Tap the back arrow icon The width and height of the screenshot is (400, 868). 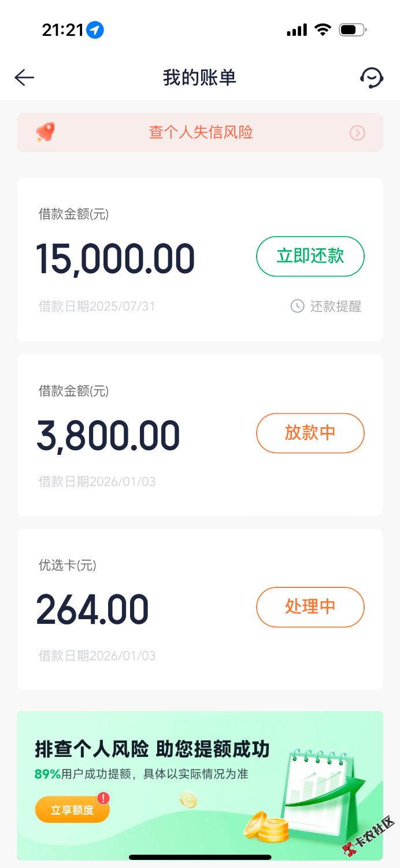[x=24, y=78]
